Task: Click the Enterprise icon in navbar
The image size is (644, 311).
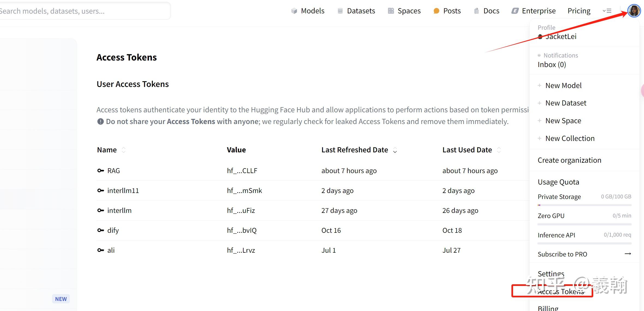Action: 515,11
